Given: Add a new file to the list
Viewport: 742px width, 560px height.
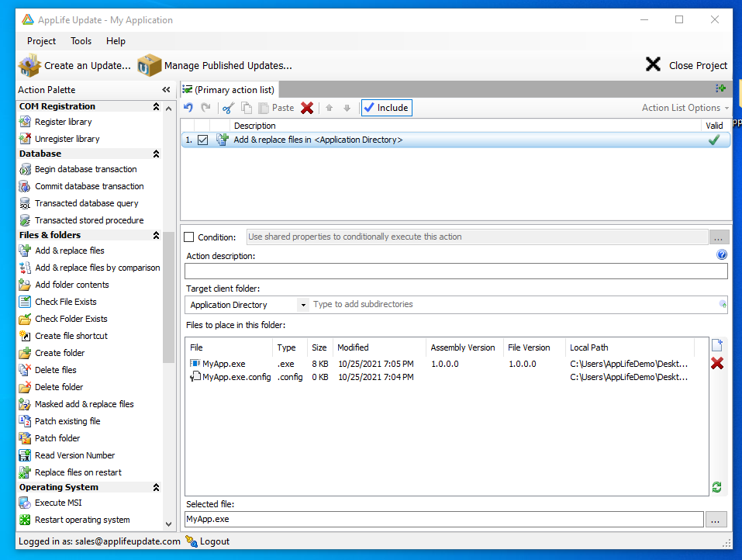Looking at the screenshot, I should point(717,345).
